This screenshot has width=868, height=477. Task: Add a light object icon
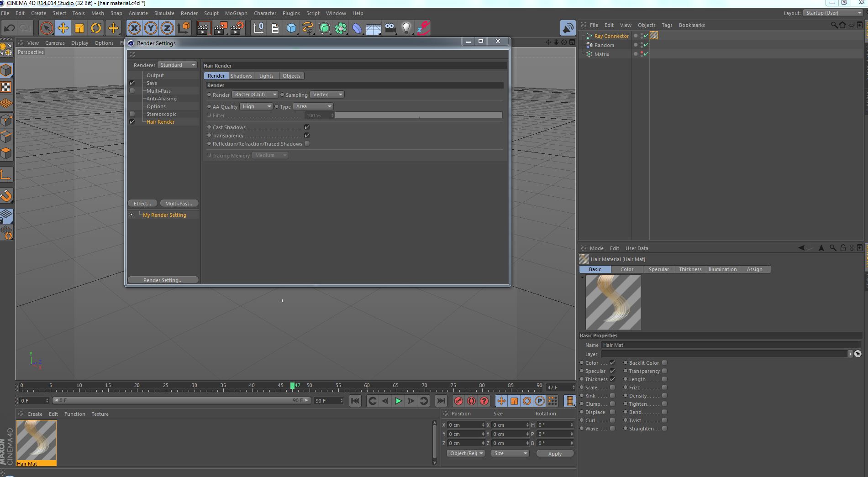[x=406, y=28]
